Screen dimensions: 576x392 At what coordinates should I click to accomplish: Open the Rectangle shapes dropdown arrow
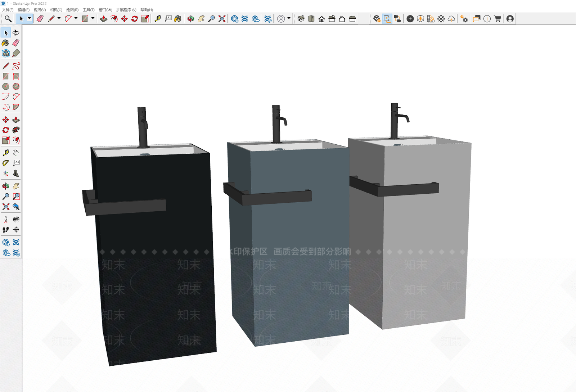pos(93,19)
